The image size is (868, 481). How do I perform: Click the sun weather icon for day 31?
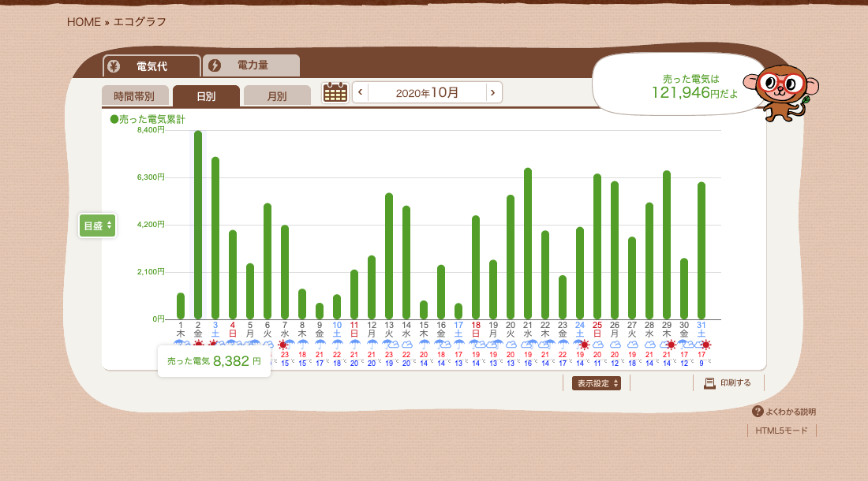click(x=705, y=345)
